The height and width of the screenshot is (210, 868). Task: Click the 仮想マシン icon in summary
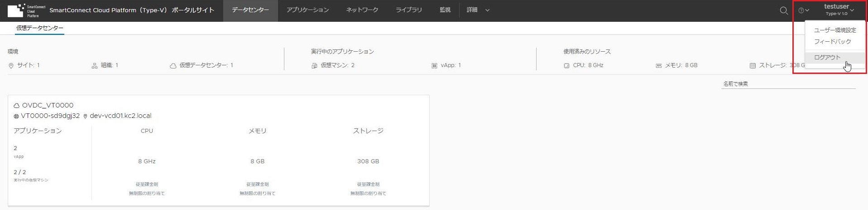314,66
